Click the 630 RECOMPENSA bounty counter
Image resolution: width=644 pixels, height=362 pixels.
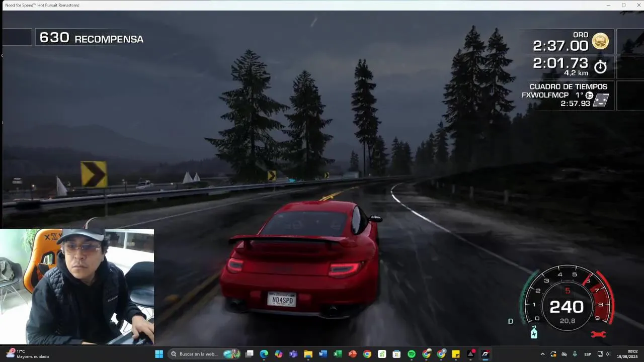coord(91,38)
